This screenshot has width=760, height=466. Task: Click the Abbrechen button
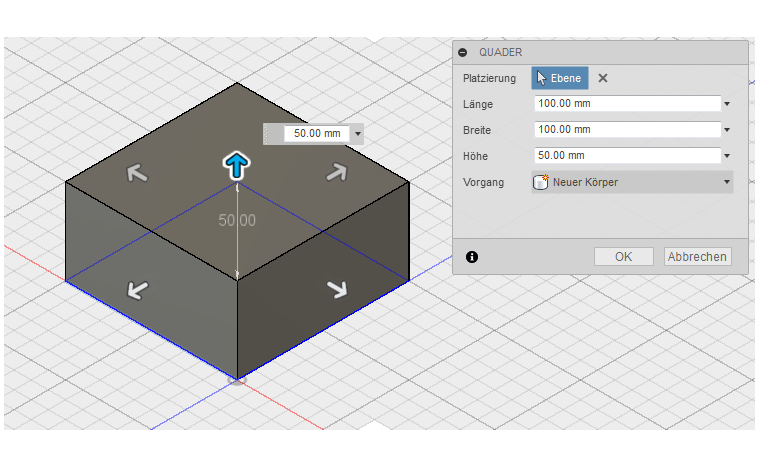697,257
